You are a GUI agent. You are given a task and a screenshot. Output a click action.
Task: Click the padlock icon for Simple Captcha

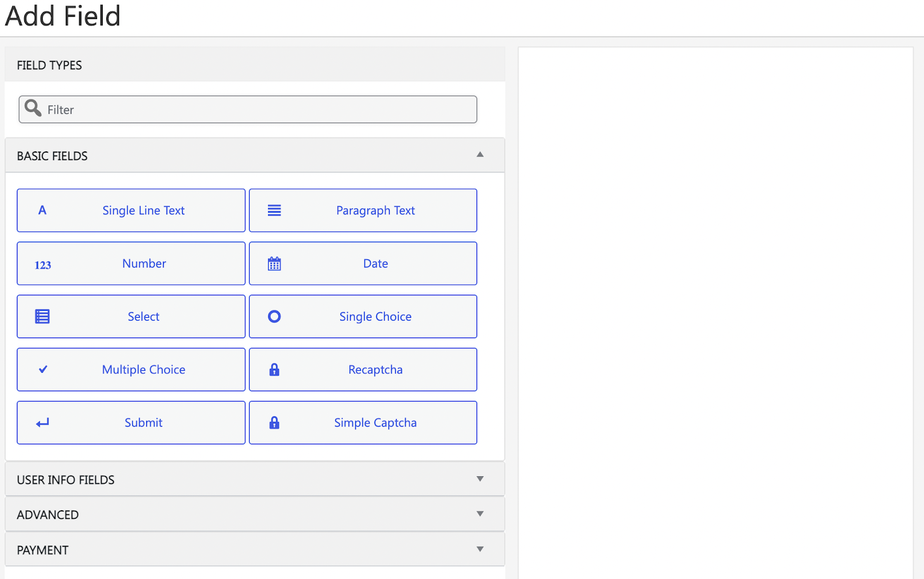point(274,423)
